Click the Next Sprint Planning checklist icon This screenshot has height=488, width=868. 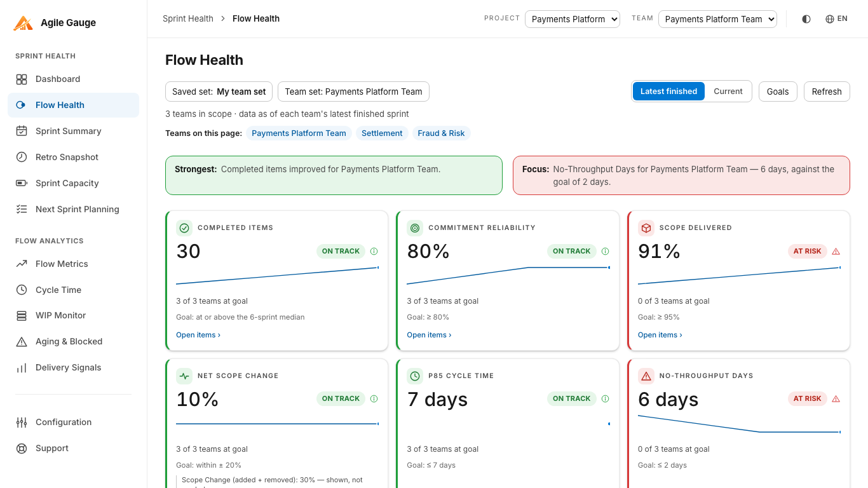pyautogui.click(x=22, y=209)
